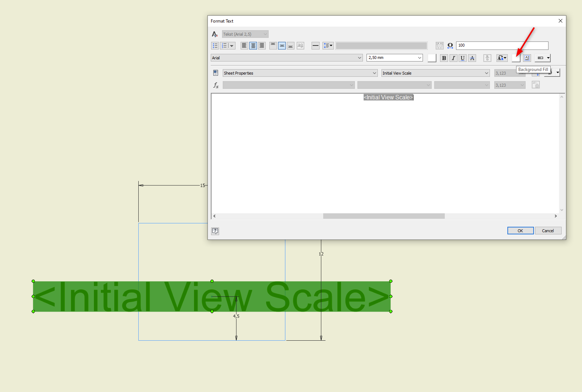Screen dimensions: 582x392
Task: Open the Initial View Scale property dropdown
Action: (x=435, y=73)
